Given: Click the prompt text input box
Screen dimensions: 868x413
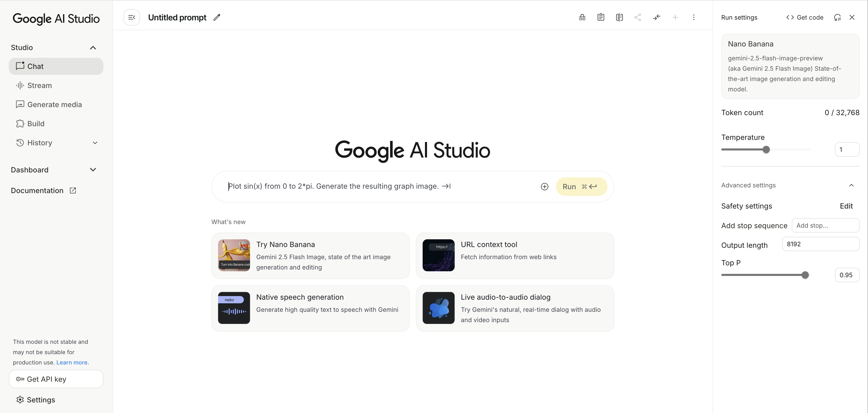Looking at the screenshot, I should coord(381,186).
